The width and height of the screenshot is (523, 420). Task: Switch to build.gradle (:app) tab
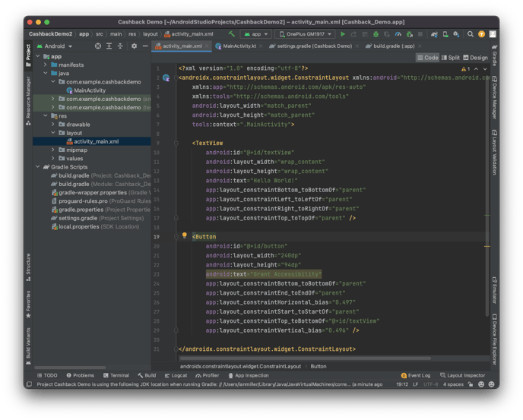click(393, 46)
